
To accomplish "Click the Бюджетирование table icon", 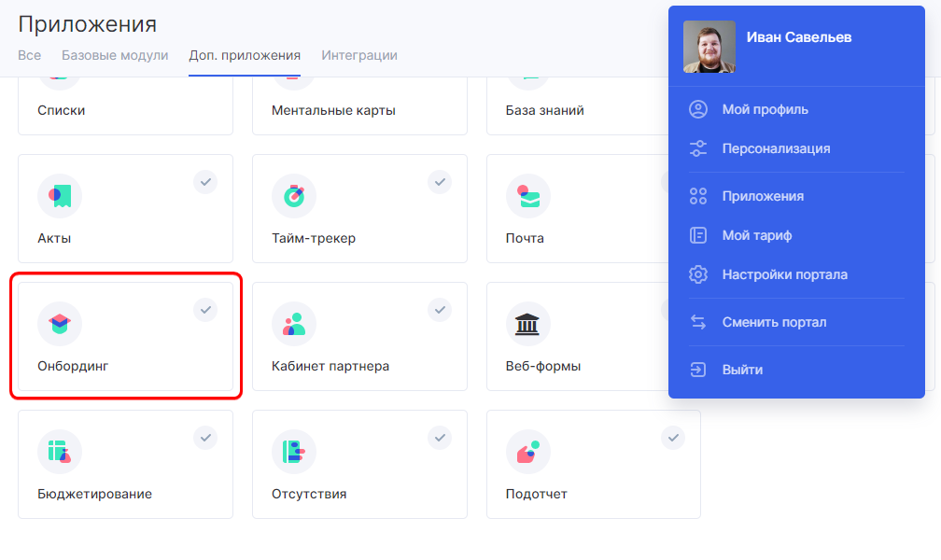I will coord(60,452).
